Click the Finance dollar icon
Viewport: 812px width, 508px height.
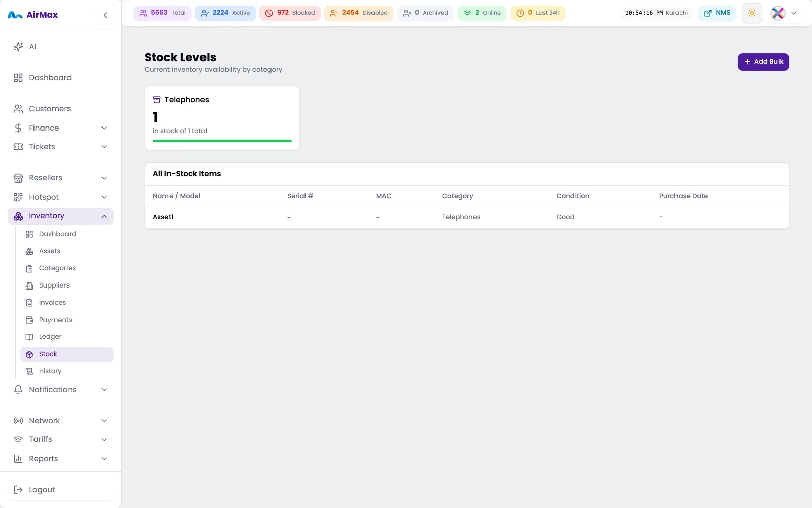(x=18, y=128)
